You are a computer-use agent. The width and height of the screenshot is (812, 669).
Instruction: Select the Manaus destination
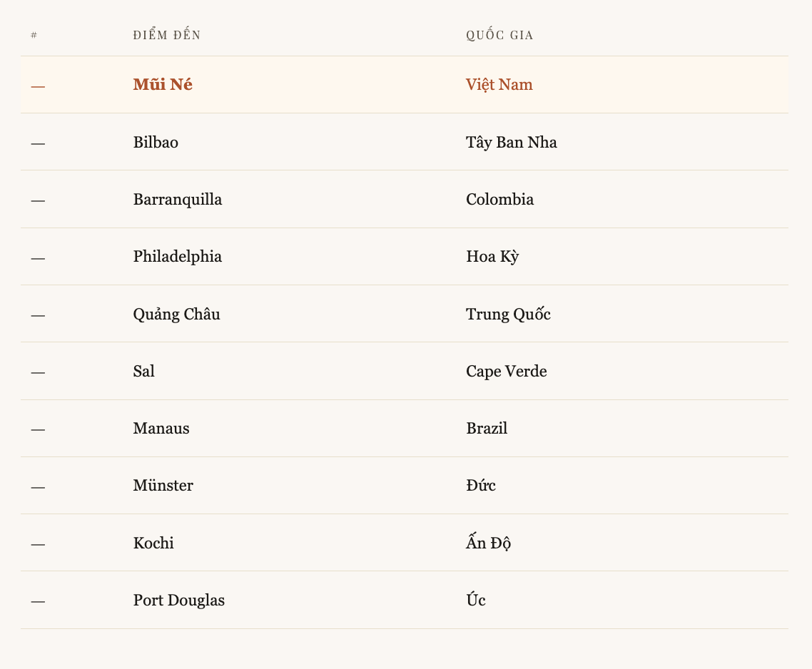(x=161, y=429)
